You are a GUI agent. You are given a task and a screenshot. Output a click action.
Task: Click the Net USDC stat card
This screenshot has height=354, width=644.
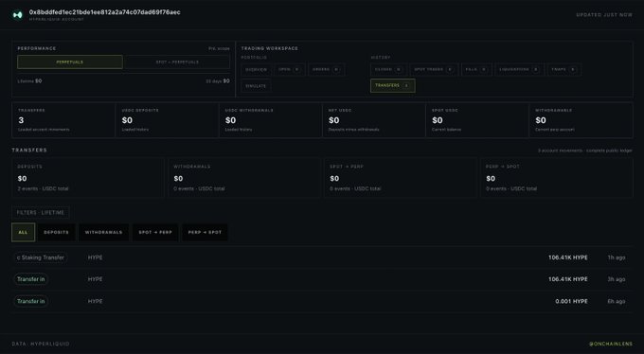tap(374, 120)
